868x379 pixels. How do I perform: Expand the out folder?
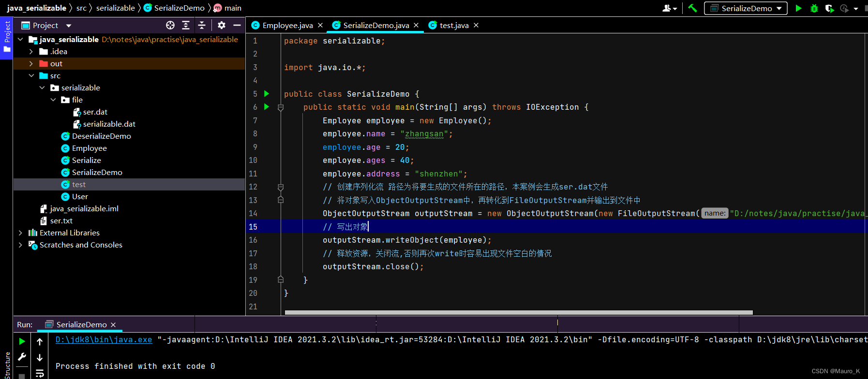[31, 63]
